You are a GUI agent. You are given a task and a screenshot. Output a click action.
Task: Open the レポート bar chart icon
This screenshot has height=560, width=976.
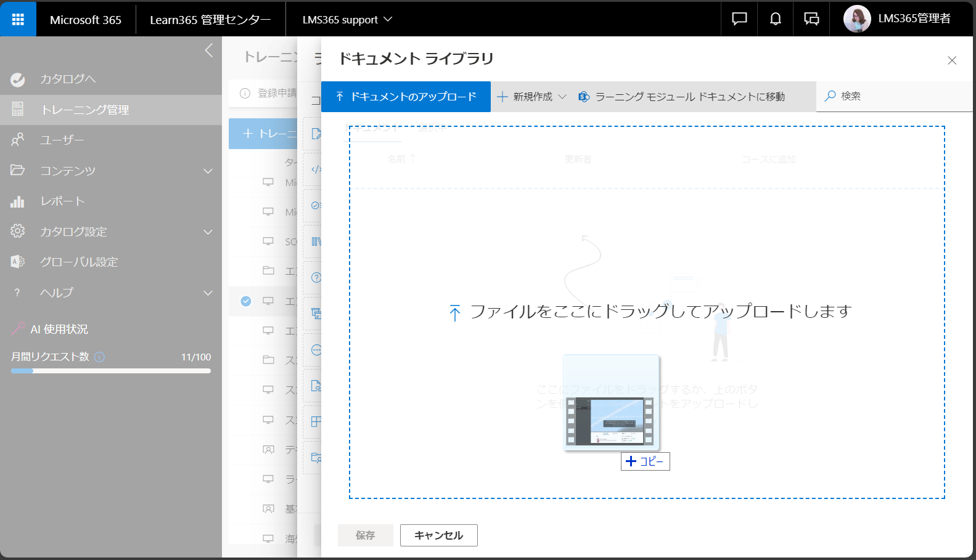click(x=18, y=201)
